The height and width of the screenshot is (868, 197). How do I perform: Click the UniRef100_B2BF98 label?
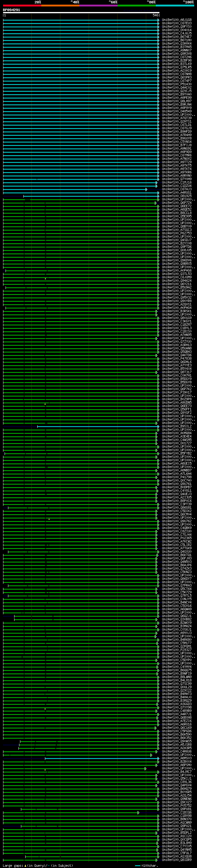177,61
